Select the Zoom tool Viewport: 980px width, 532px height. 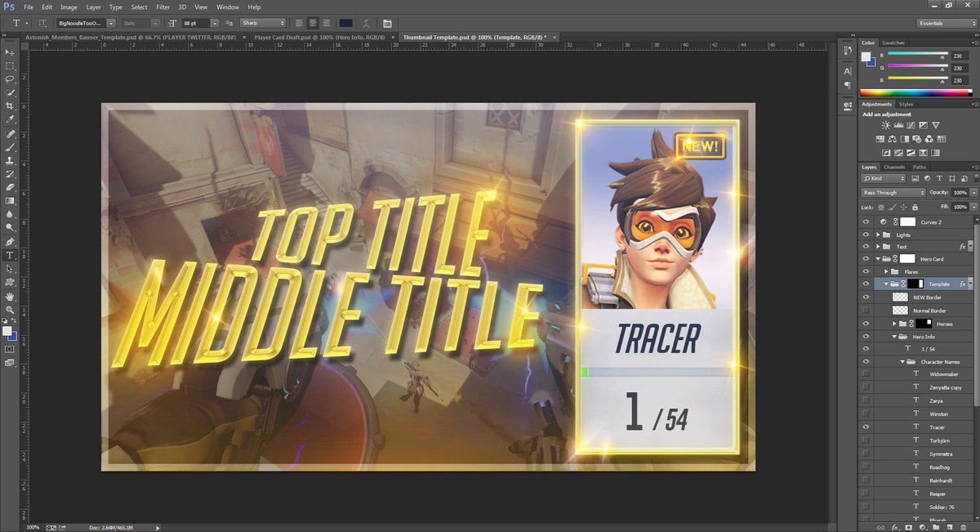10,310
